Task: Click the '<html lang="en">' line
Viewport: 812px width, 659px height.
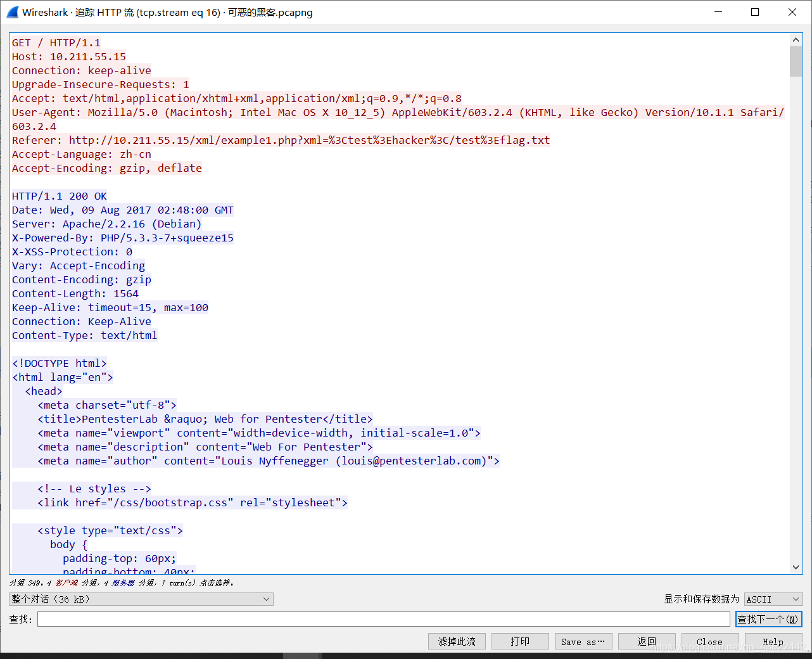Action: (63, 377)
